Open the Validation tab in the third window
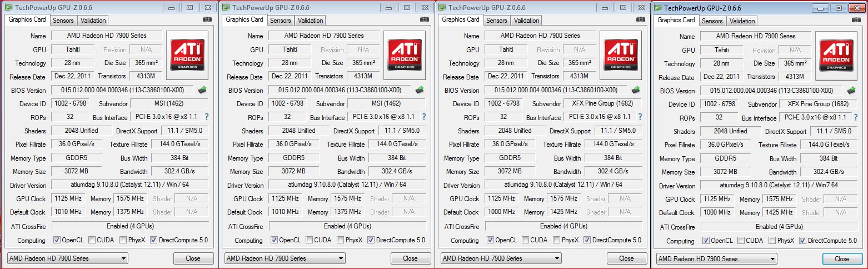This screenshot has height=269, width=868. coord(527,21)
